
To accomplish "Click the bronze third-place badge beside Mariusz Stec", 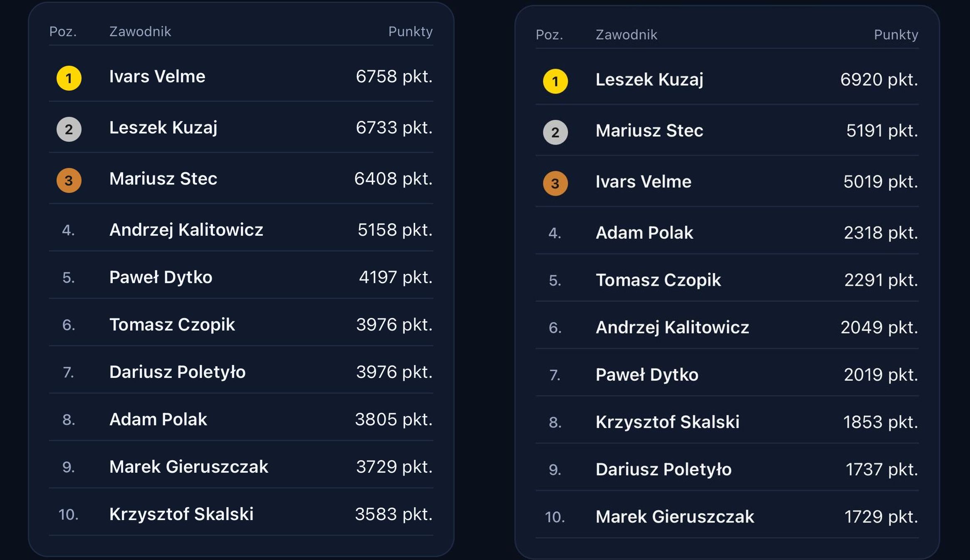I will (x=69, y=180).
